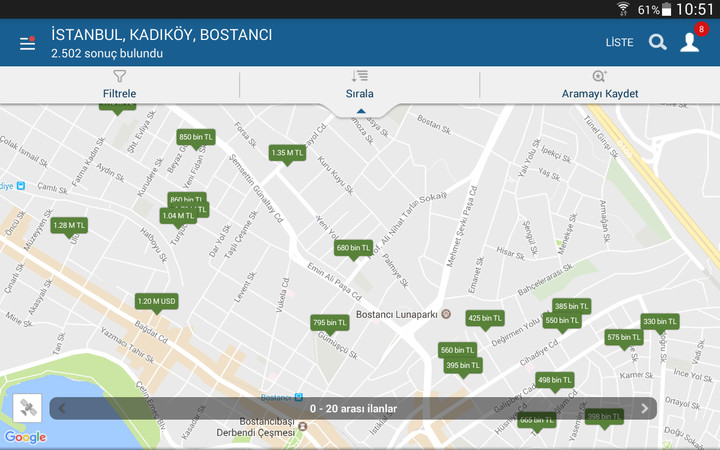Switch to LİSTE list view
The height and width of the screenshot is (450, 720).
click(x=619, y=42)
